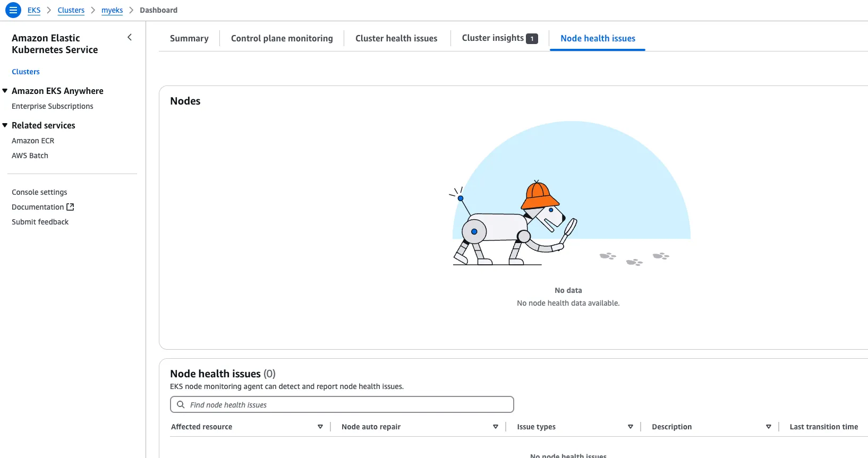Go to EKS breadcrumb link

34,10
